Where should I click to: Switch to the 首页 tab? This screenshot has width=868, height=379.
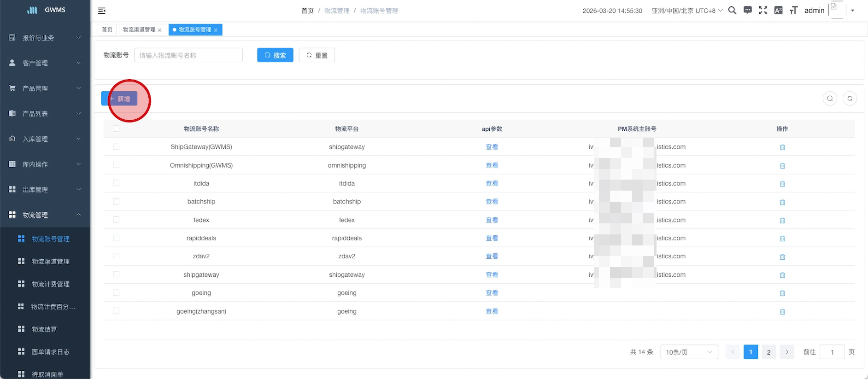pyautogui.click(x=107, y=29)
